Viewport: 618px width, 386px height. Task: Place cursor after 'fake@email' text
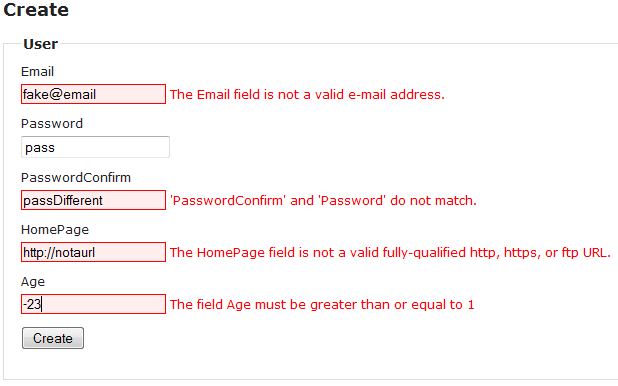tap(97, 95)
